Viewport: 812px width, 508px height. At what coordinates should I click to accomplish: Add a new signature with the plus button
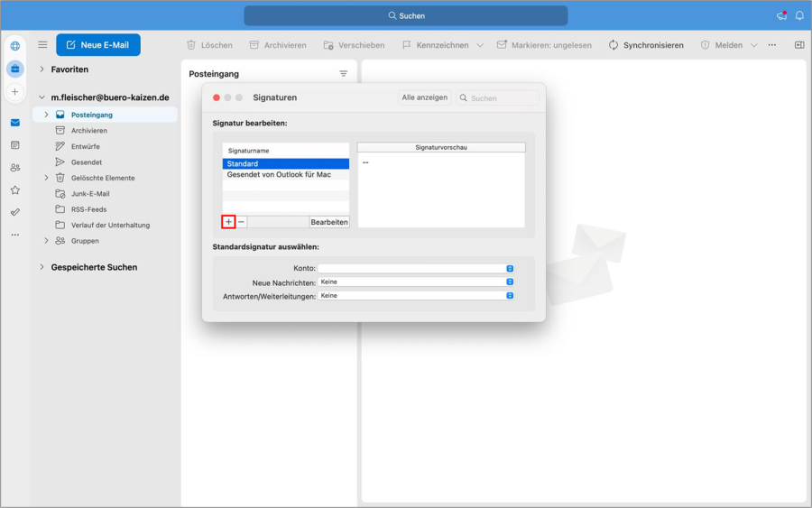coord(228,222)
